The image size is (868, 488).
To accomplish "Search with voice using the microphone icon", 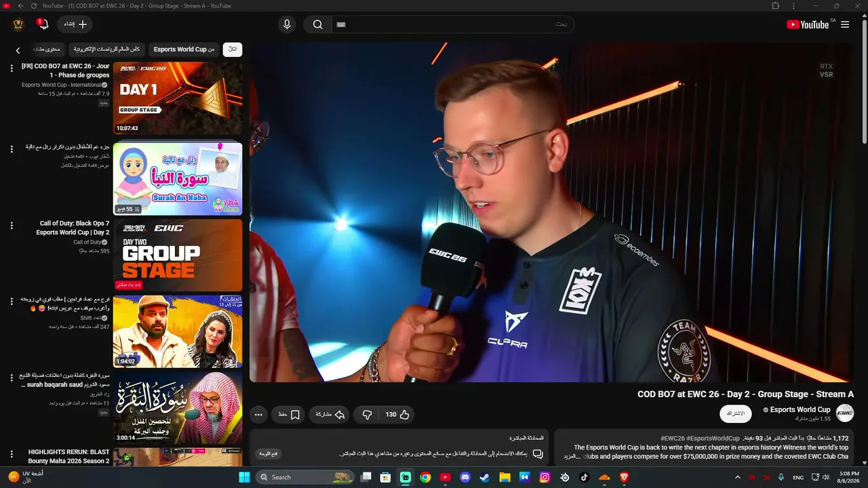I will point(287,24).
